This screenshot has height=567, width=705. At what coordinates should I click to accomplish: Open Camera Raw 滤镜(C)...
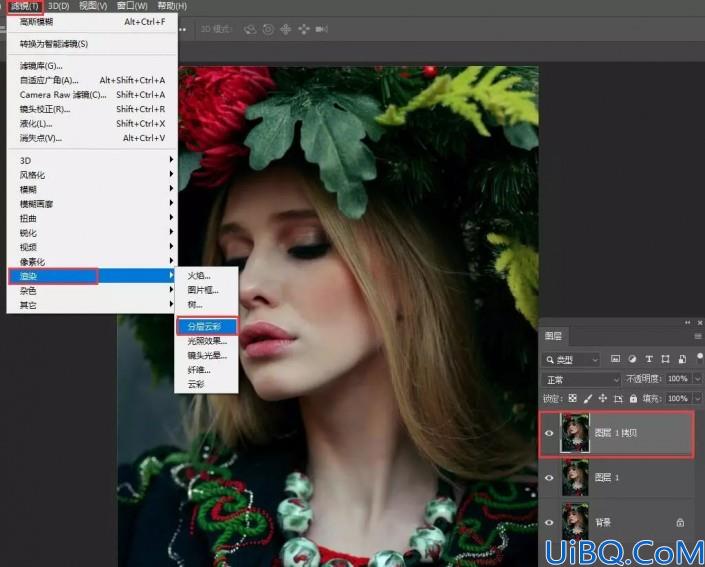pos(92,94)
